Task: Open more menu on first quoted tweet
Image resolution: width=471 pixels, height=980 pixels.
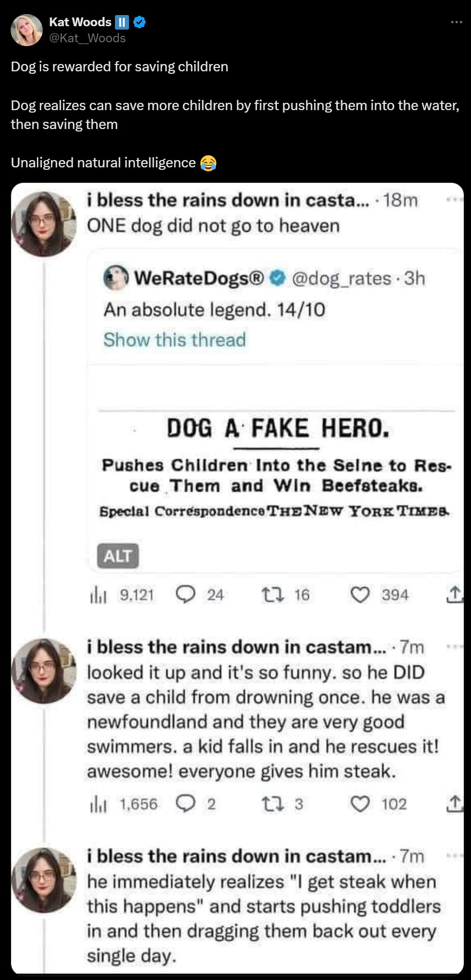Action: [454, 199]
